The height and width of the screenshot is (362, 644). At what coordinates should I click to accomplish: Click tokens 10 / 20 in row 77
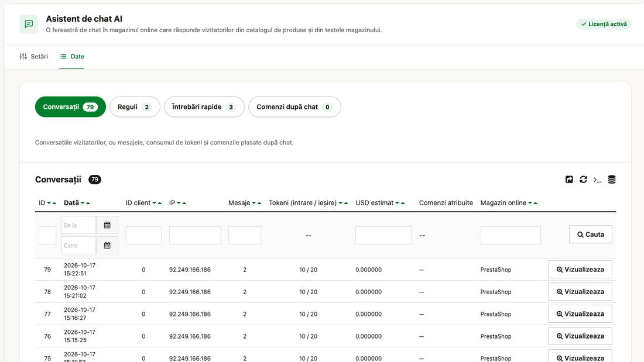pyautogui.click(x=308, y=314)
